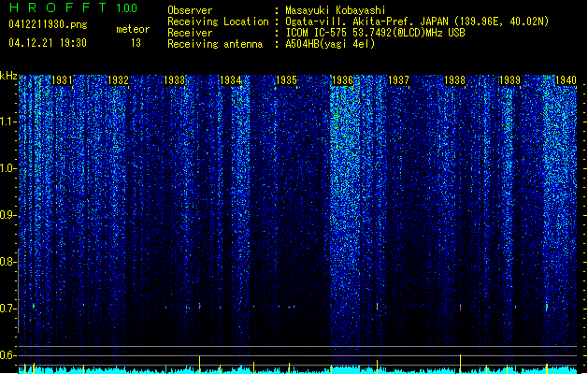Click the 1940 time marker

click(x=566, y=80)
